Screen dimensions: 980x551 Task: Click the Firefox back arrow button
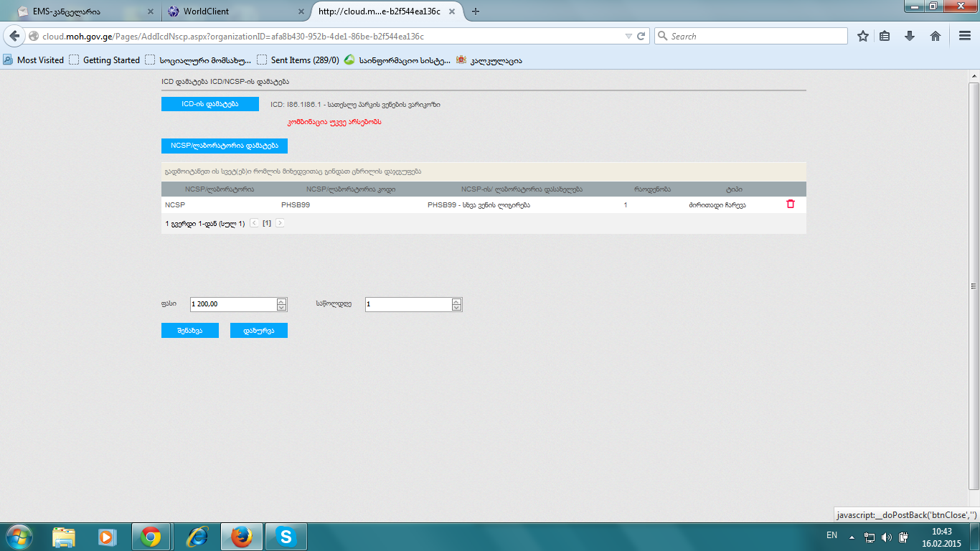pos(14,36)
